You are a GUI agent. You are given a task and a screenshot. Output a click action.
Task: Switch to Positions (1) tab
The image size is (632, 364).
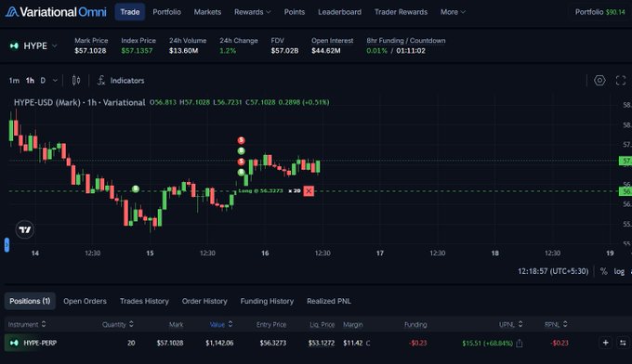30,301
